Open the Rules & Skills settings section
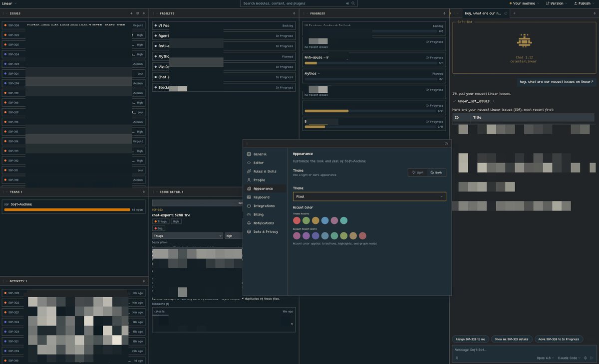This screenshot has width=599, height=364. point(265,171)
